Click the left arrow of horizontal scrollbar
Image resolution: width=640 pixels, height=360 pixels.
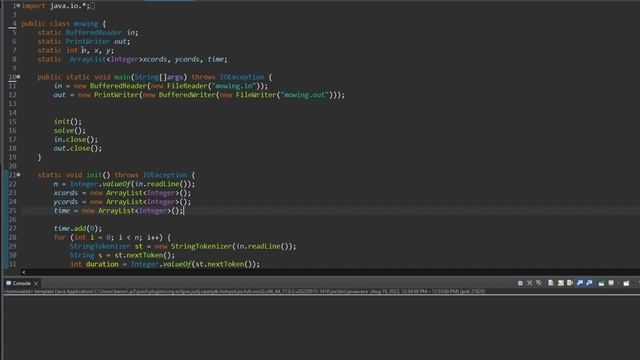[x=24, y=272]
